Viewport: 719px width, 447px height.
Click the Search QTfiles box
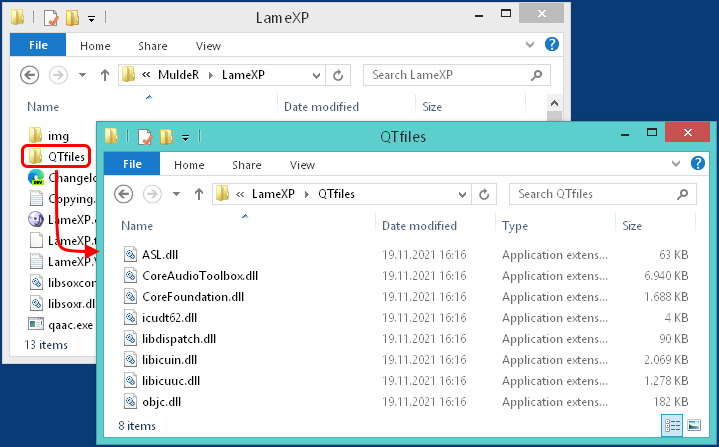coord(603,194)
